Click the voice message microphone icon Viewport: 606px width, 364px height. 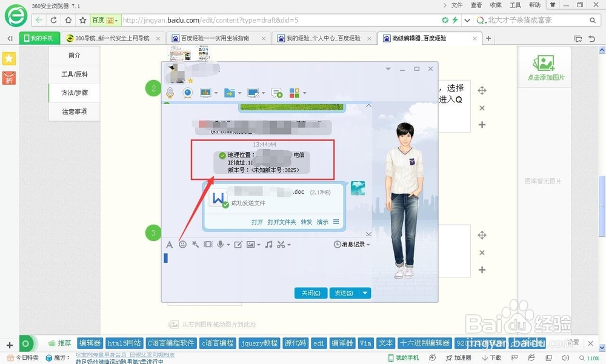click(221, 244)
